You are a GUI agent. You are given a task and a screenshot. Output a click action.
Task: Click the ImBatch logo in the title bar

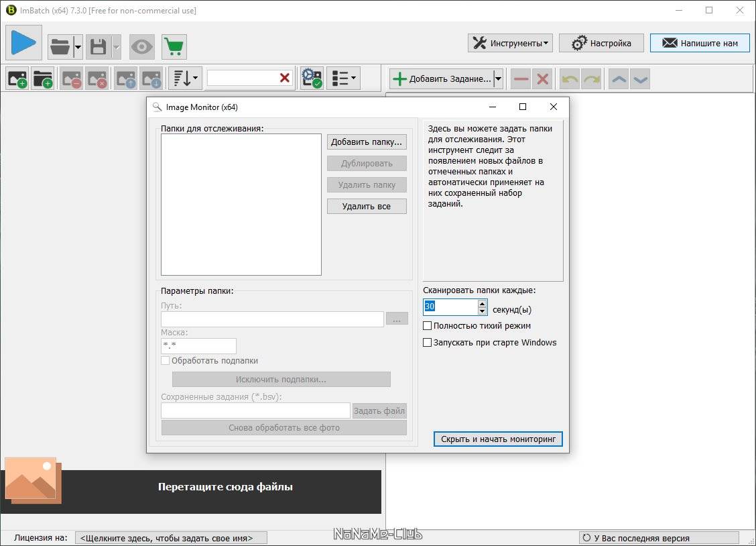tap(11, 10)
